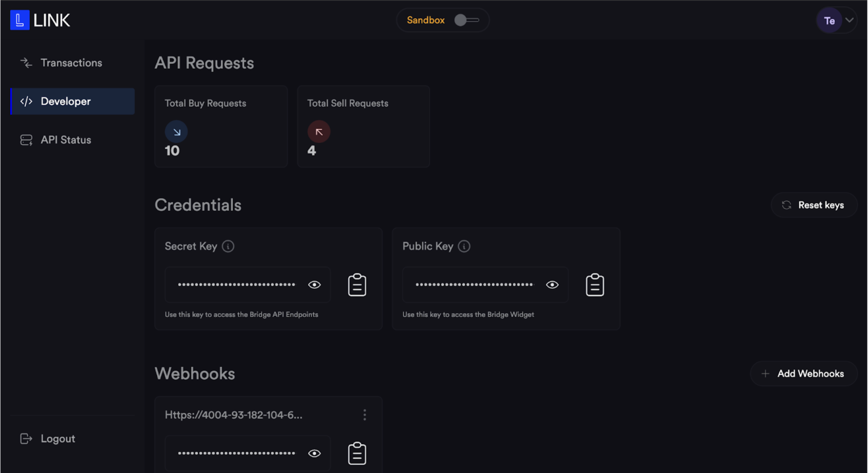Click the Secret Key info icon
The width and height of the screenshot is (868, 473).
[228, 246]
